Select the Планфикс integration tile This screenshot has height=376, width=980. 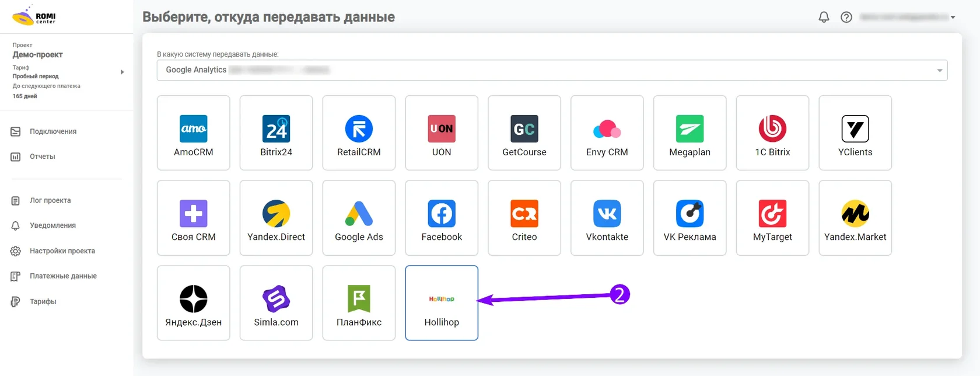coord(359,303)
